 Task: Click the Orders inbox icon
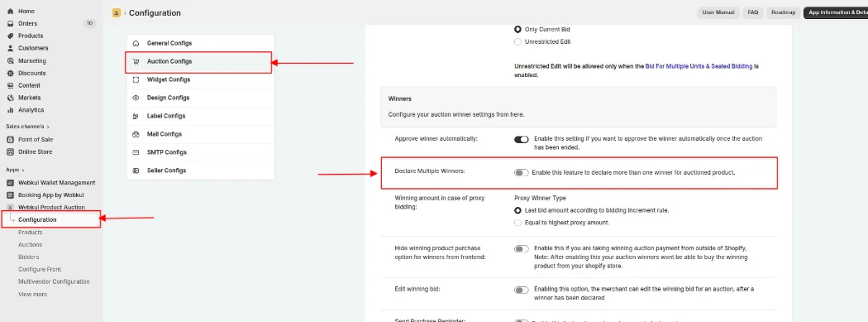pos(10,23)
